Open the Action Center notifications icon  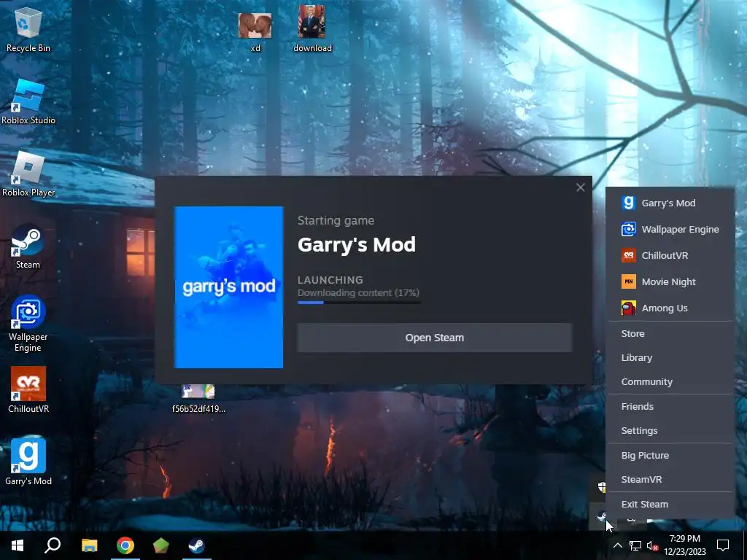(x=723, y=545)
